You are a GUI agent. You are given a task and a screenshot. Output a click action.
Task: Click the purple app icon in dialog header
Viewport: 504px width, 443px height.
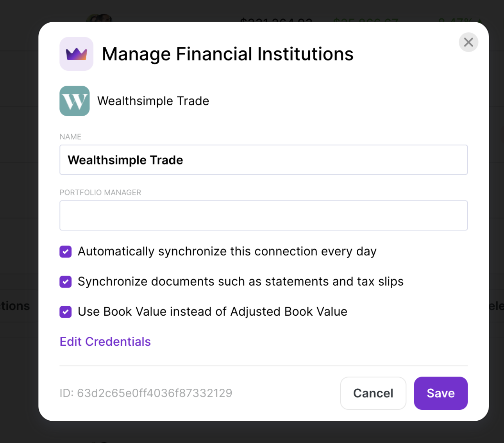click(x=77, y=54)
